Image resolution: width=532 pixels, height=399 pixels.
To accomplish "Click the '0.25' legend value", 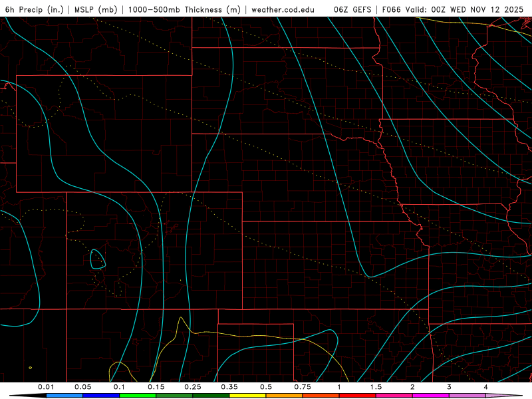I will tap(193, 387).
